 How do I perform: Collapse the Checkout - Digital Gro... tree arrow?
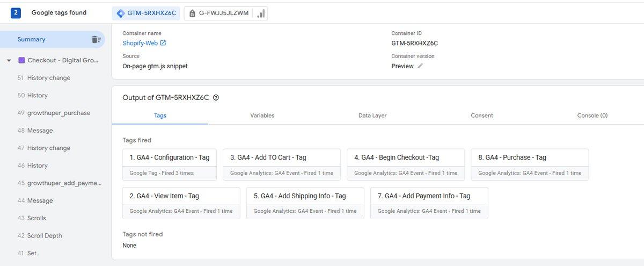(x=9, y=61)
